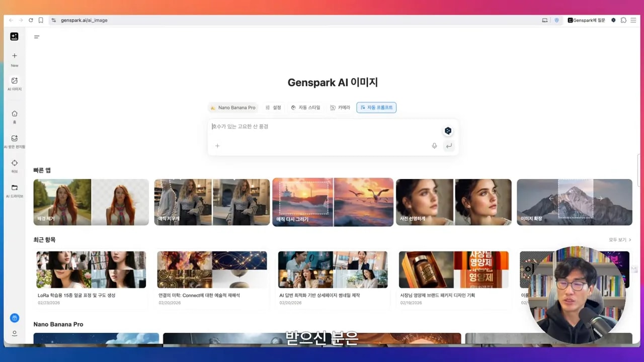Screen dimensions: 644x362
Task: Open the LoRa 학습용 recent project thumbnail
Action: pos(91,269)
